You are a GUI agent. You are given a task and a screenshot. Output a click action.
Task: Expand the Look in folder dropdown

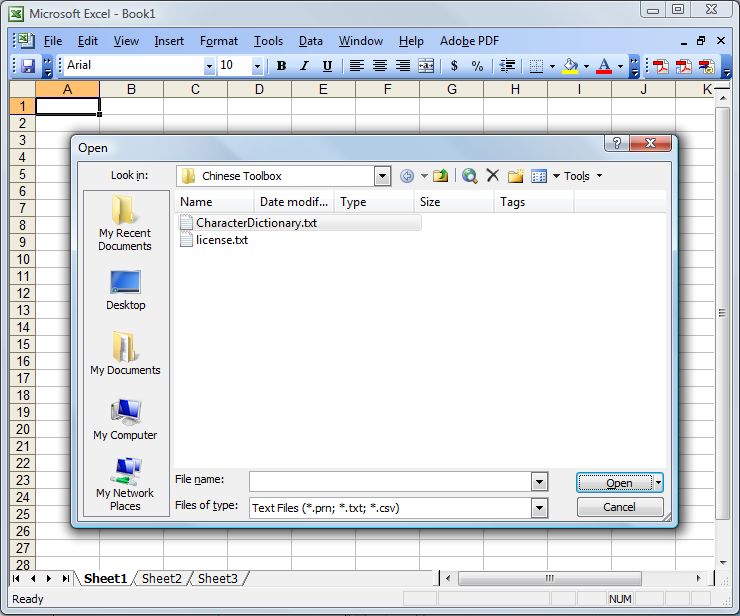click(382, 176)
